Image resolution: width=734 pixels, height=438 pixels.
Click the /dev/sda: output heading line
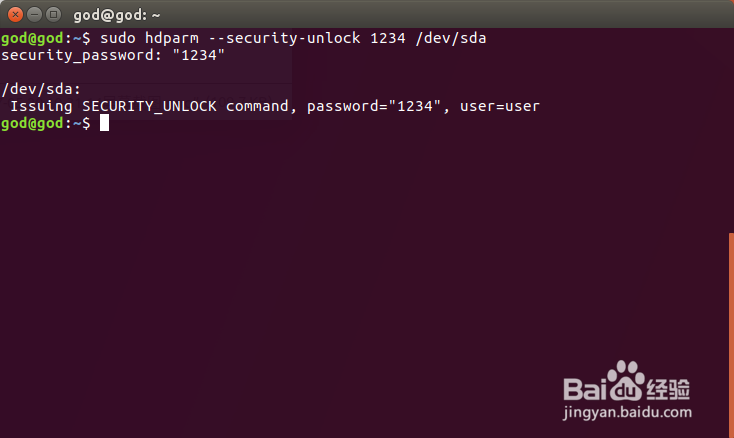41,89
